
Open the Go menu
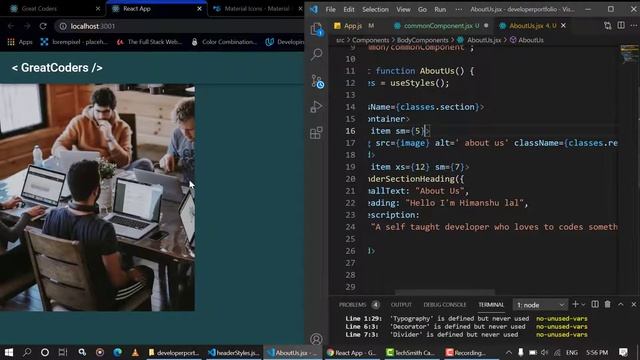tap(422, 9)
